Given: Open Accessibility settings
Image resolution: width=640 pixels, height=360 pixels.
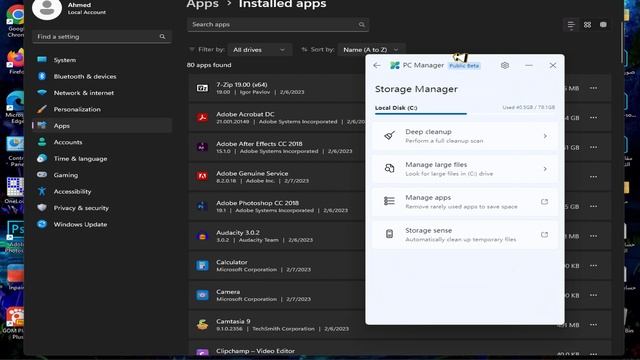Looking at the screenshot, I should 102,191.
